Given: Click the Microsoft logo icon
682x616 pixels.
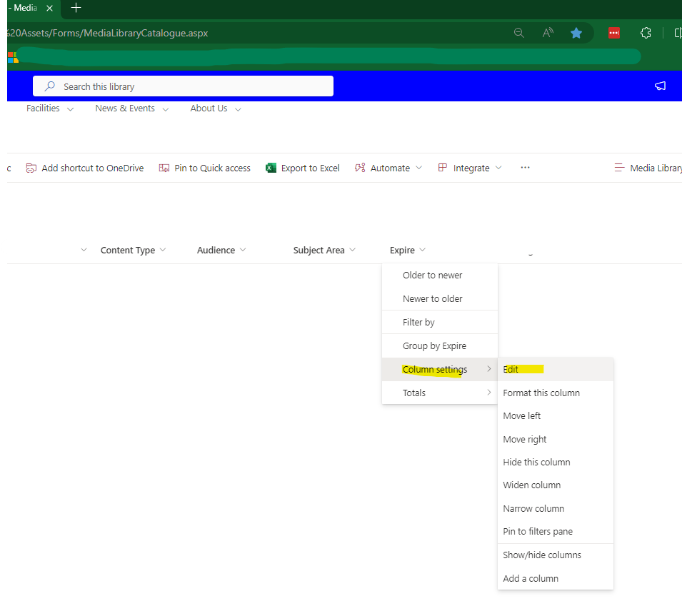Looking at the screenshot, I should click(13, 57).
